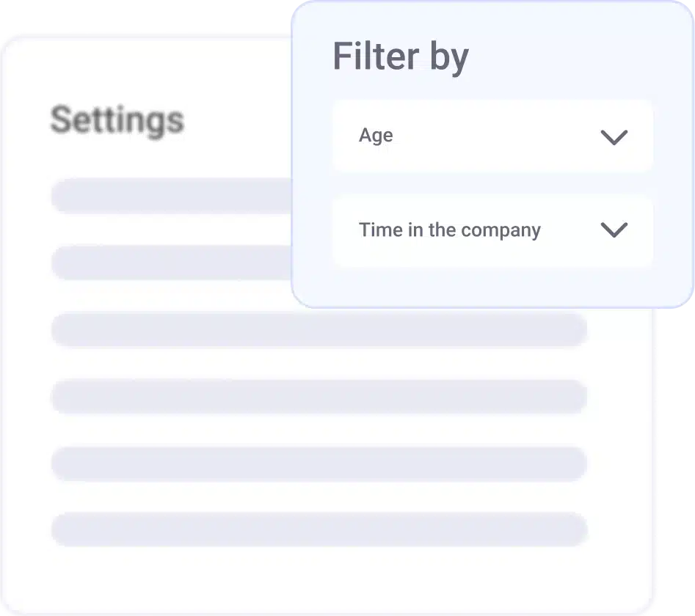Click the "Filter by" panel heading
695x616 pixels.
400,57
